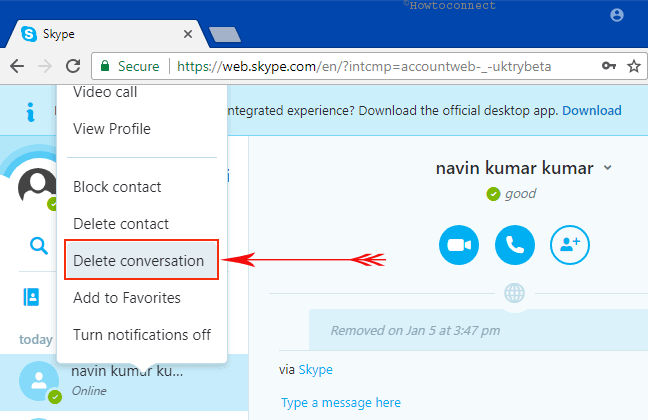The width and height of the screenshot is (648, 420).
Task: Click the 'Type a message here' field
Action: 341,403
